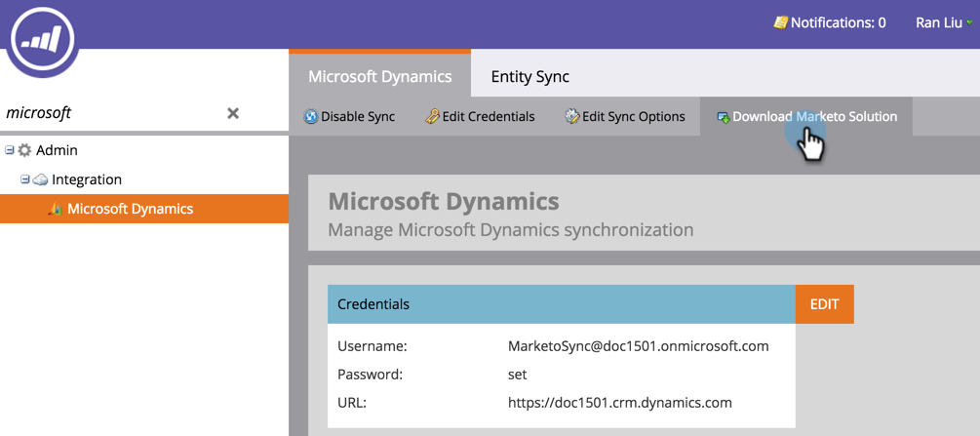Click the Edit Sync Options gear icon

tap(572, 116)
